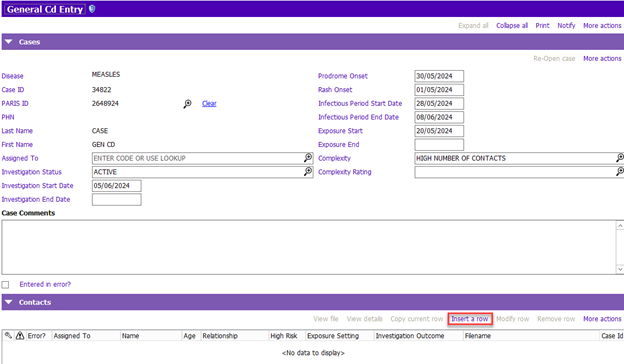Tick the Entered in error checkbox
The height and width of the screenshot is (364, 624).
(5, 284)
